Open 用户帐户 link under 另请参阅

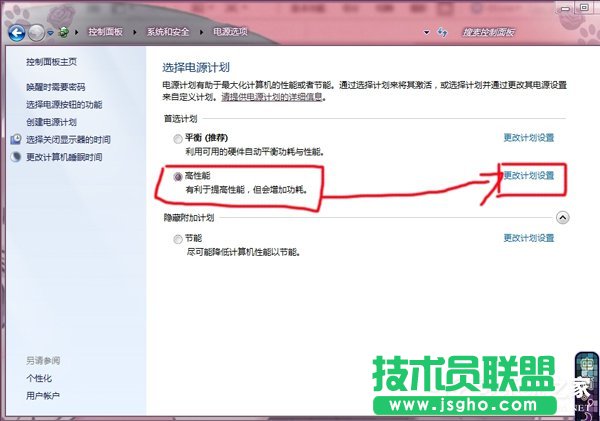(43, 396)
